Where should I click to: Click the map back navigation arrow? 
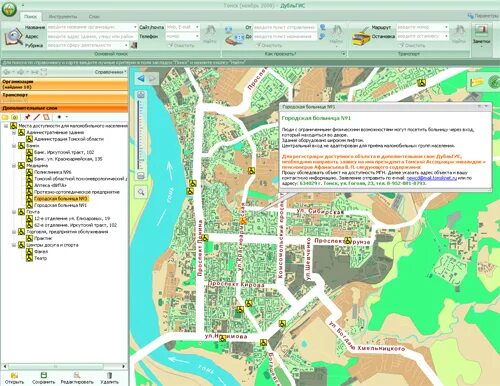(141, 79)
